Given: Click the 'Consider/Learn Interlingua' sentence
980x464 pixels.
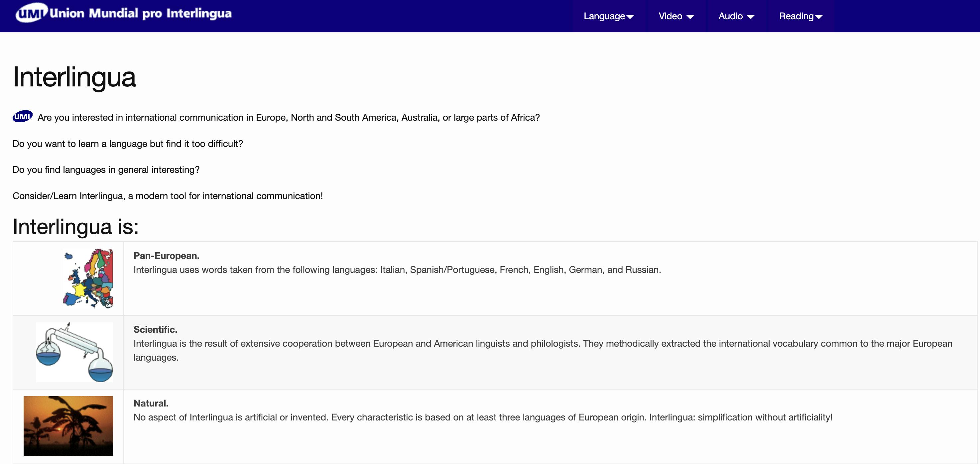Looking at the screenshot, I should 168,196.
